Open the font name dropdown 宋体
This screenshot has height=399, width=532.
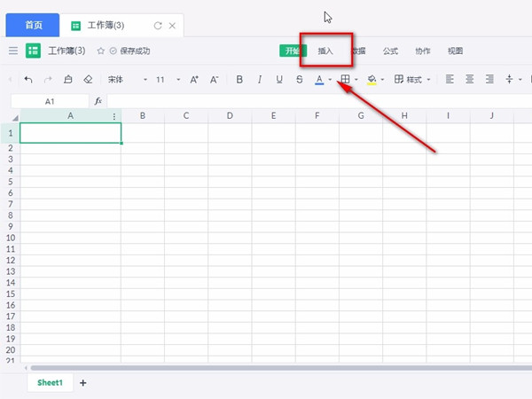[125, 80]
